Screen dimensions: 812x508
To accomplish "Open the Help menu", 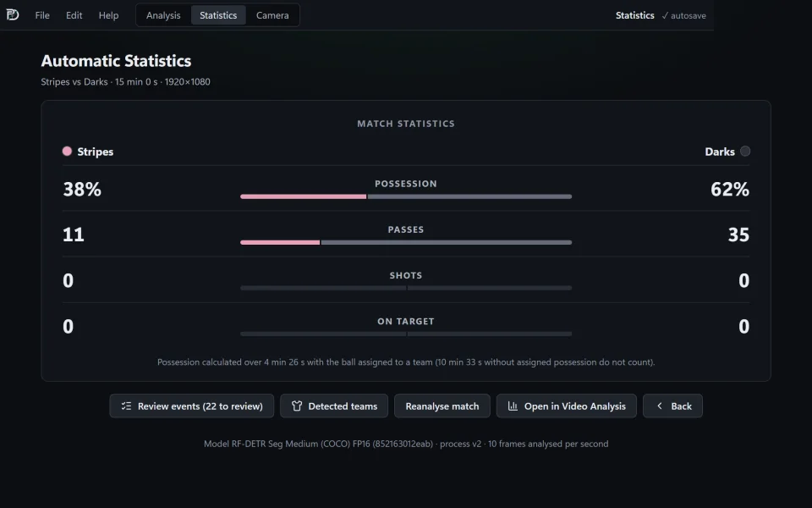I will (x=109, y=15).
